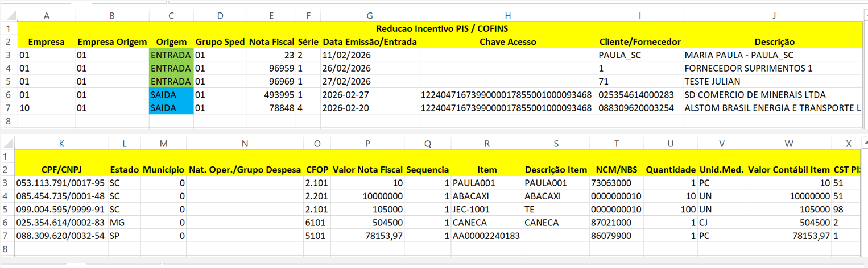Select the date cell 26/02/2026
Image resolution: width=868 pixels, height=268 pixels.
(x=370, y=68)
